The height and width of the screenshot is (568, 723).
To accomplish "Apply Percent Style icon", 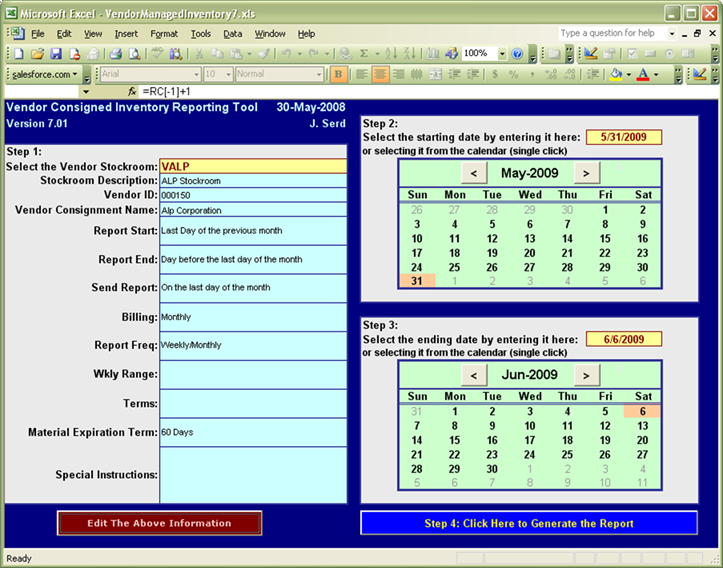I will [513, 74].
